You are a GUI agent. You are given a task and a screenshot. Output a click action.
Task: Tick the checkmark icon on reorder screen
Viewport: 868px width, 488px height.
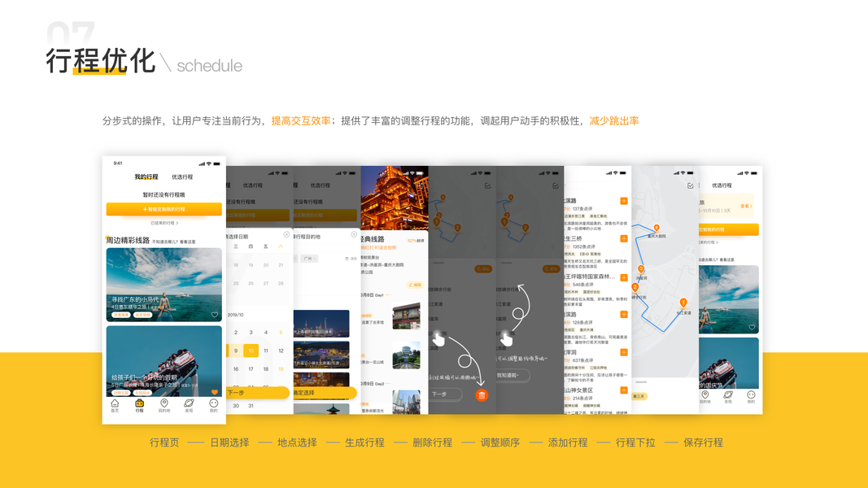coord(556,186)
